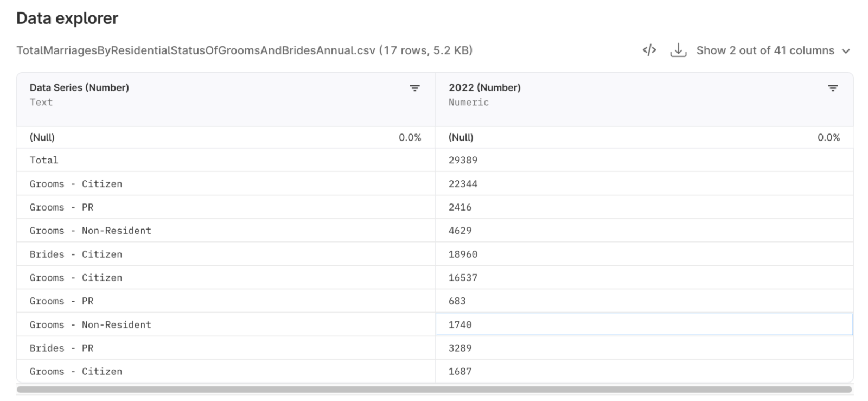Click the CSV file name text

coord(195,50)
